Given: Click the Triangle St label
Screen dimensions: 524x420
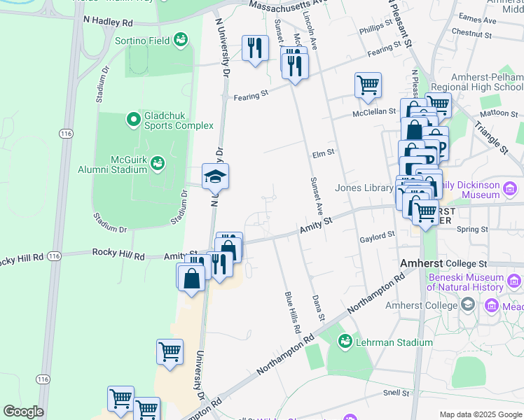Looking at the screenshot, I should coord(491,138).
